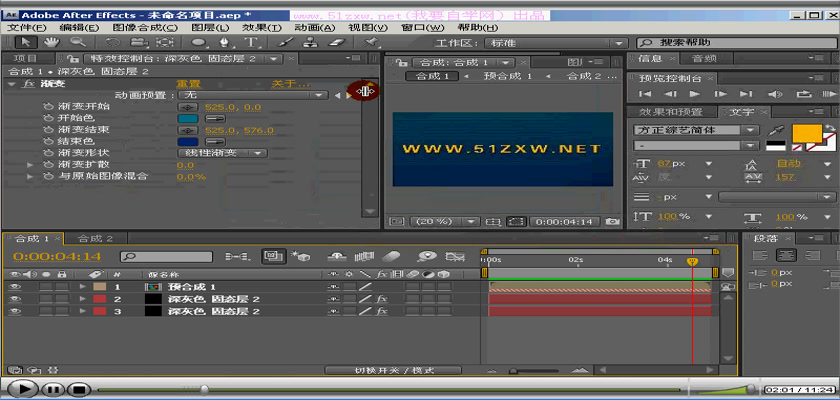Toggle the hide shy layers button
840x400 pixels.
(x=336, y=256)
